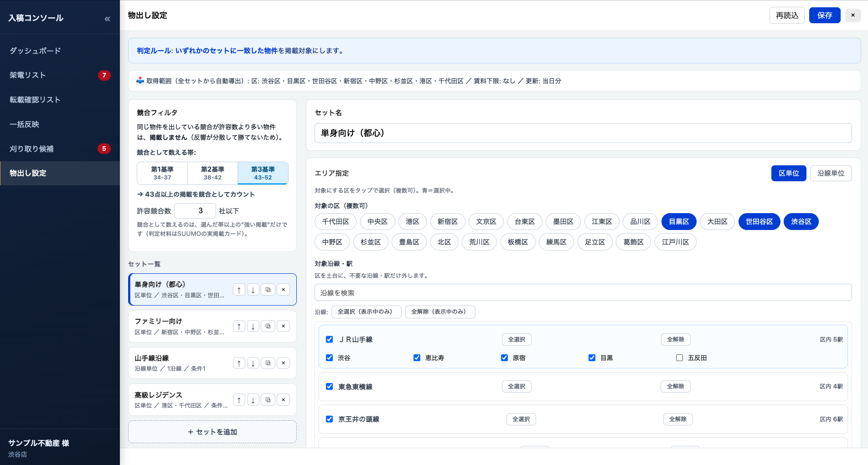This screenshot has height=465, width=868.
Task: Click the セット名 text field
Action: click(583, 133)
